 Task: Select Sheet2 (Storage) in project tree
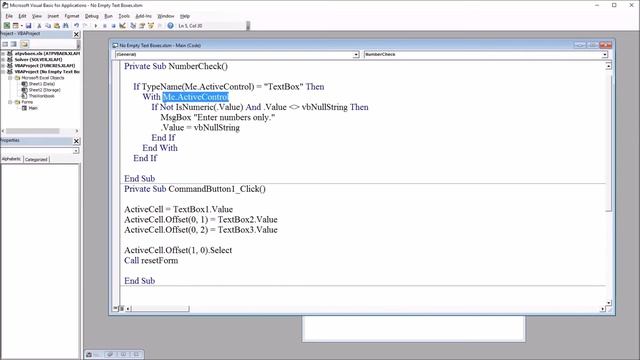click(44, 90)
